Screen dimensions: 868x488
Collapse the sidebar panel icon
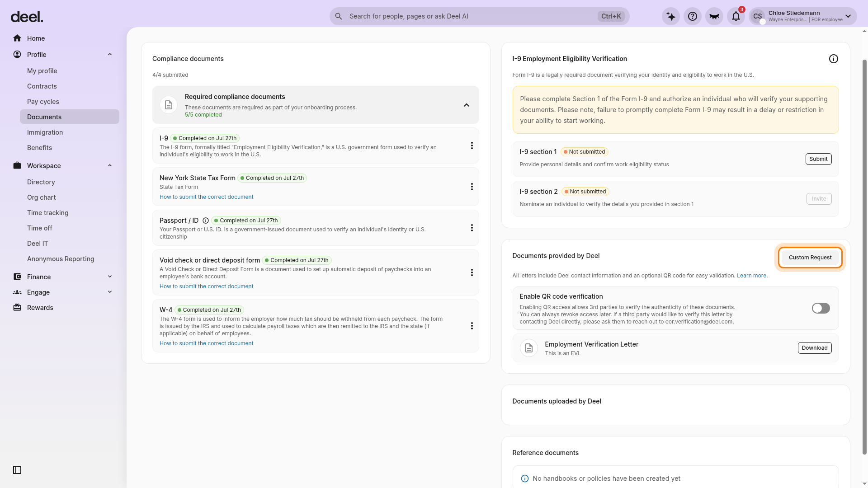coord(17,470)
